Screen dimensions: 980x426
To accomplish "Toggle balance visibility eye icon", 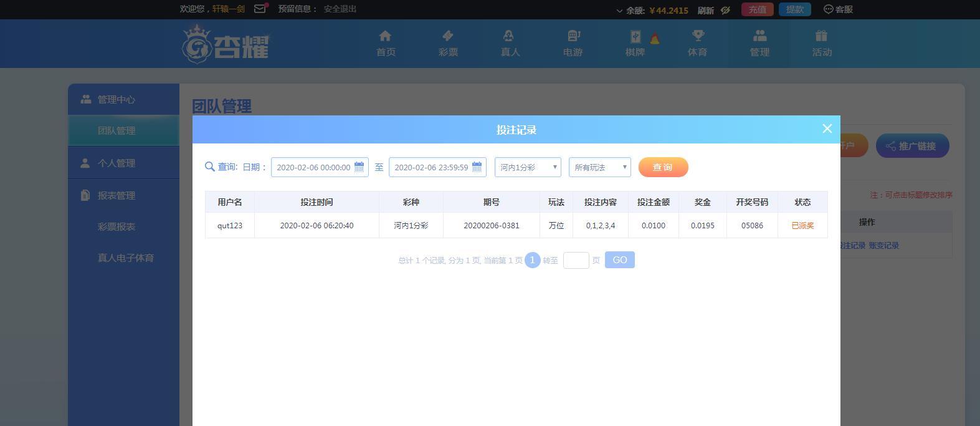I will click(725, 10).
